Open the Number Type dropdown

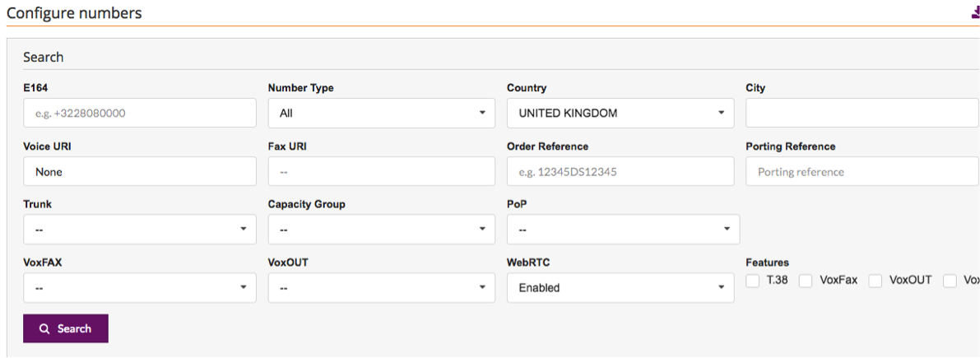pos(381,113)
